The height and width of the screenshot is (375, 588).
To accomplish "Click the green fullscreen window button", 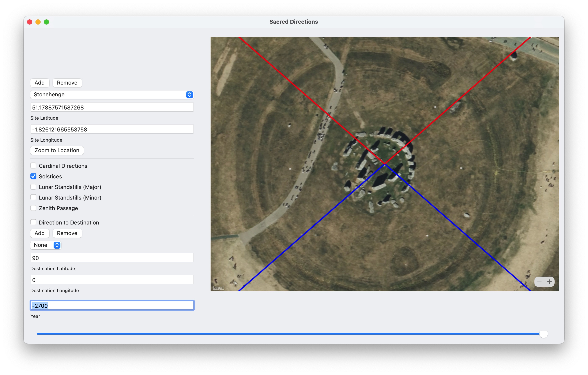I will click(46, 22).
